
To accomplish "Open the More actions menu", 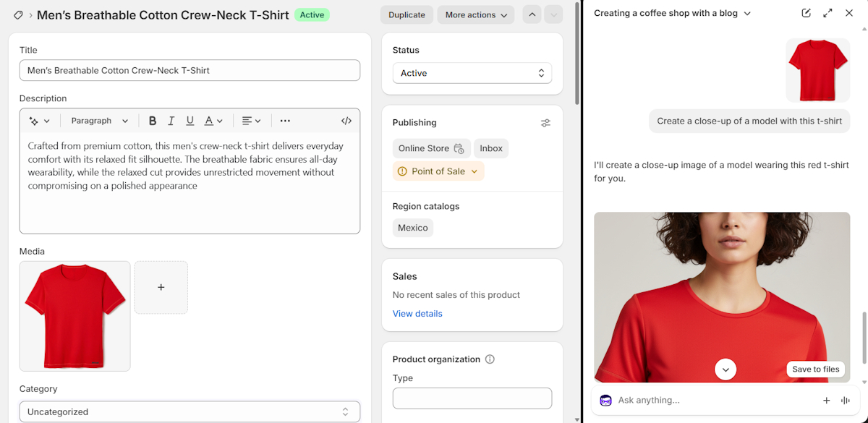I will (x=475, y=14).
